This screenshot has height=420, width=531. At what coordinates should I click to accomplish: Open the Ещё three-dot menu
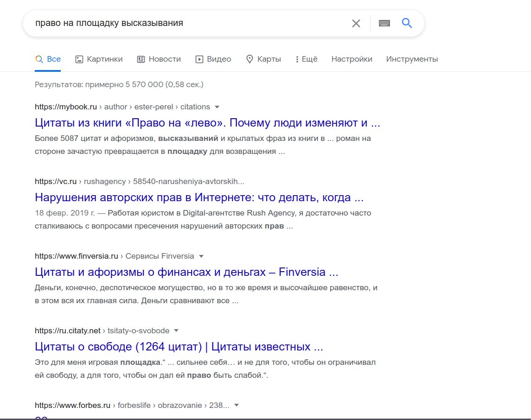point(306,59)
